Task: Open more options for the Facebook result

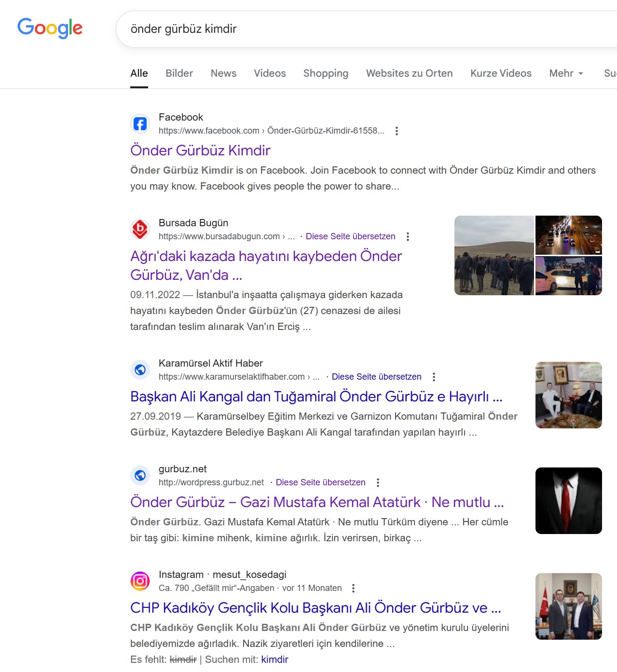Action: pos(397,131)
